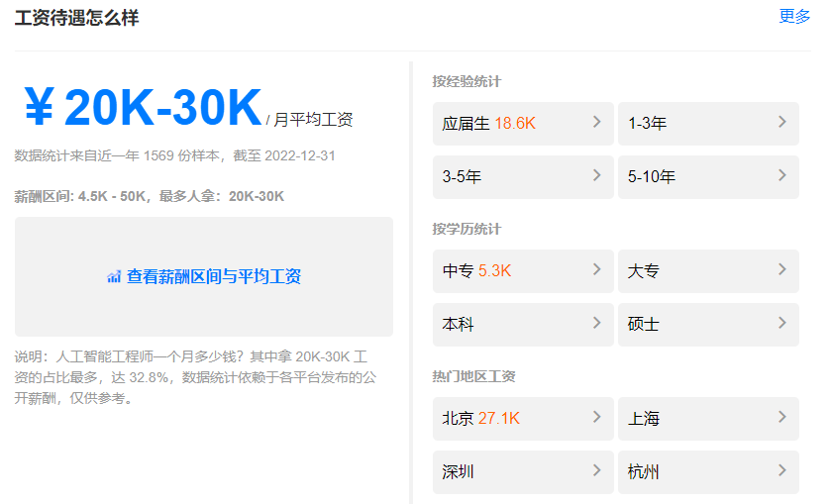This screenshot has width=829, height=504.
Task: Click the 按经验统计 section label
Action: [466, 81]
